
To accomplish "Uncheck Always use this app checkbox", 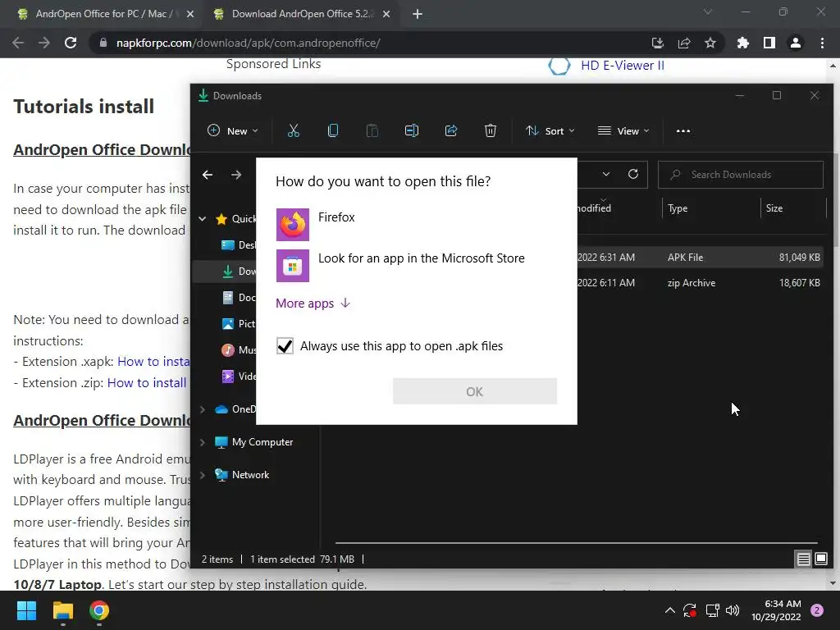I will [x=285, y=346].
